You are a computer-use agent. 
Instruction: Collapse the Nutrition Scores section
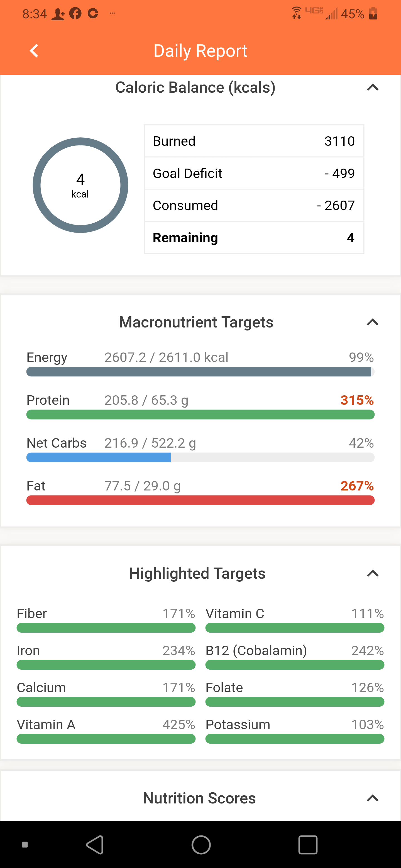[372, 798]
